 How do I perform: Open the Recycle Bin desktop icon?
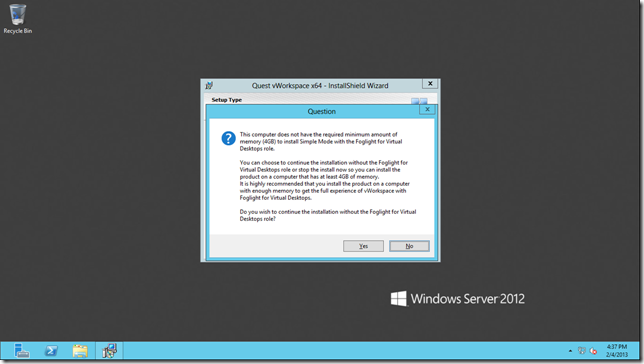tap(18, 19)
